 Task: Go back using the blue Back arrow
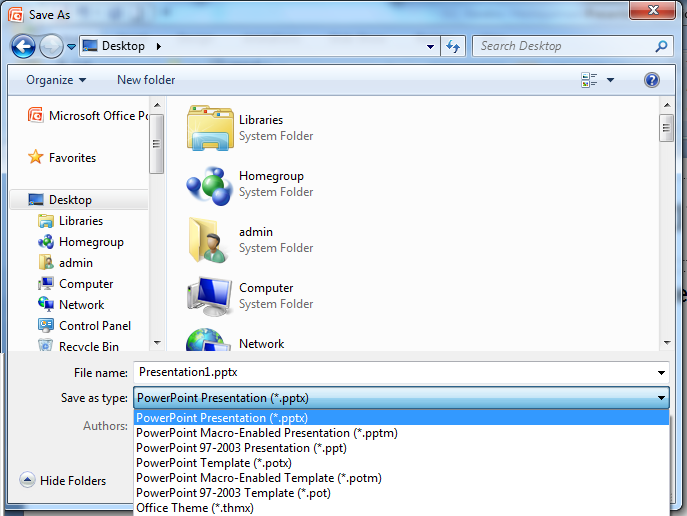pyautogui.click(x=23, y=46)
